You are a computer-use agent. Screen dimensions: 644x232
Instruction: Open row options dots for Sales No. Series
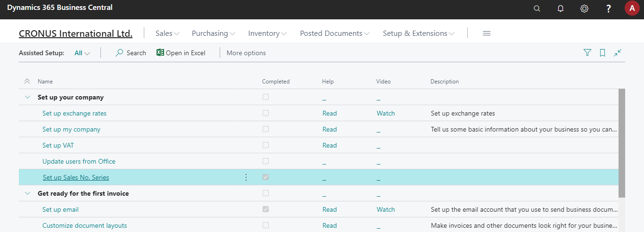point(246,177)
